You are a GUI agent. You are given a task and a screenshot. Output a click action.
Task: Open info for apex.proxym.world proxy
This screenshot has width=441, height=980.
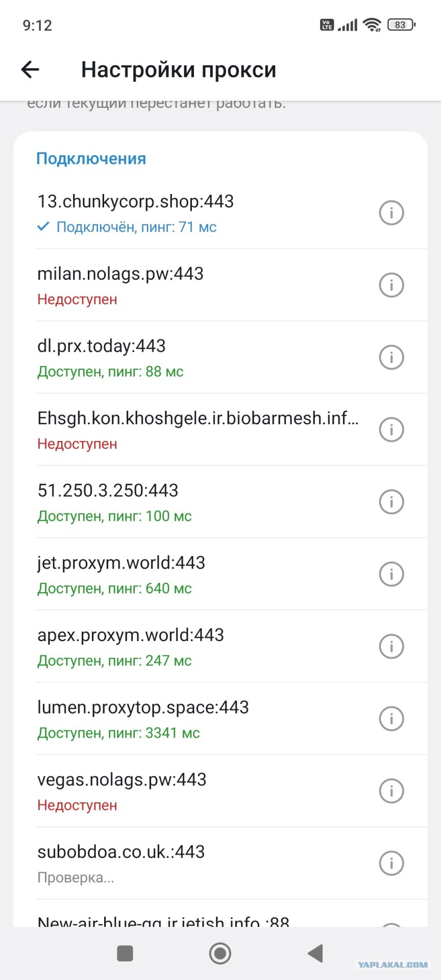click(x=391, y=646)
